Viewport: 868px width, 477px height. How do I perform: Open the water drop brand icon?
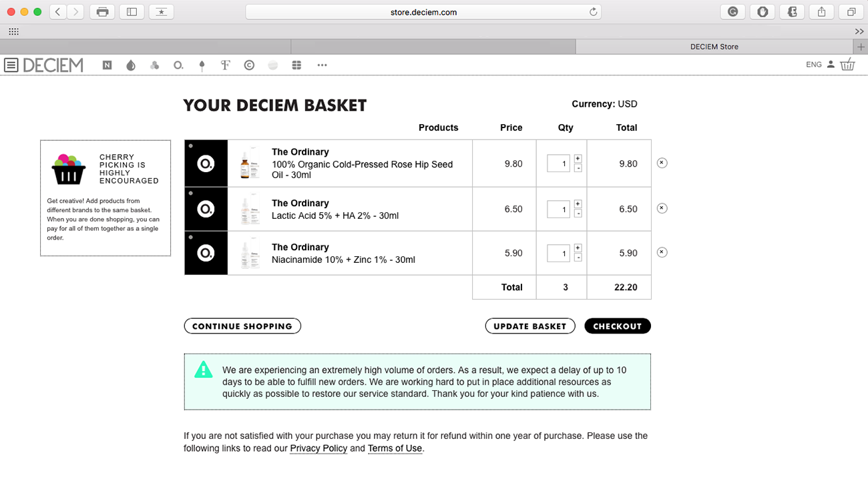pyautogui.click(x=131, y=65)
